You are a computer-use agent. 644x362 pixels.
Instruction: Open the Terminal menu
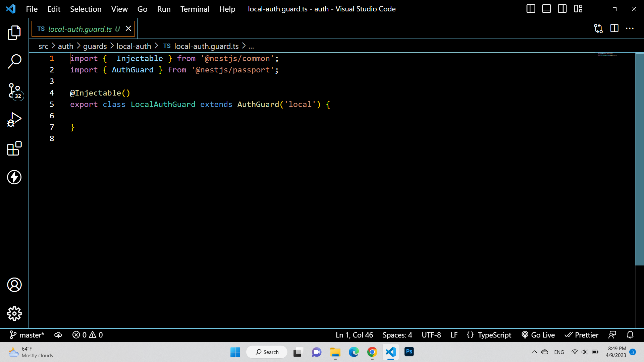[195, 9]
